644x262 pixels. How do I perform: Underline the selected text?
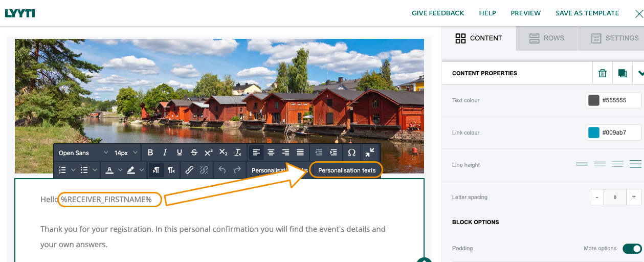pos(180,152)
